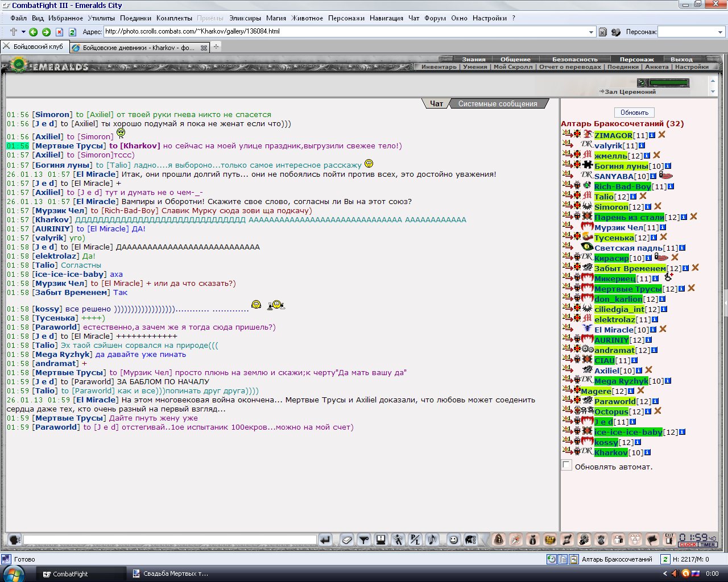This screenshot has width=728, height=582.
Task: Toggle the sound note icon in chat bar
Action: point(432,540)
